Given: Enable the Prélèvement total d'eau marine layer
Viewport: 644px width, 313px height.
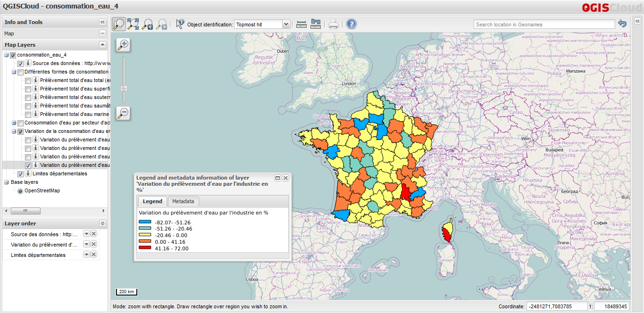Looking at the screenshot, I should pos(28,114).
